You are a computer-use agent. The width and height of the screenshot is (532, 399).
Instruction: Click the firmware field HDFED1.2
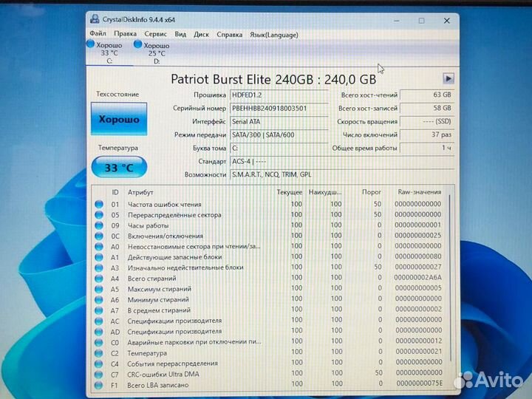[279, 95]
